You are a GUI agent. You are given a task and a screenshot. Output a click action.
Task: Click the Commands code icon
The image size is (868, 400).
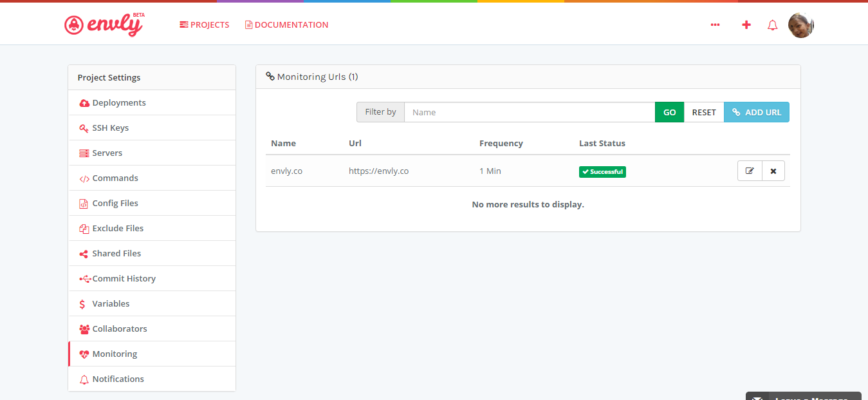point(84,178)
